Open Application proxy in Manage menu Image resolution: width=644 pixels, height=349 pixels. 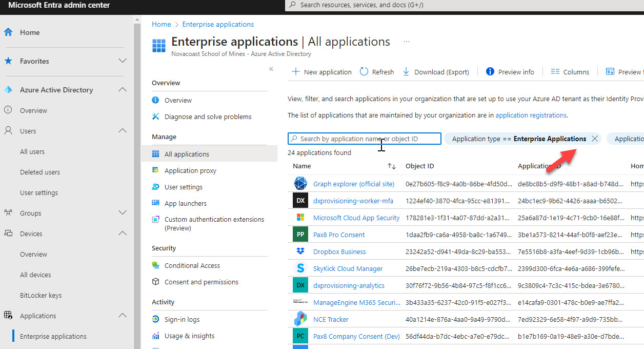[x=190, y=170]
